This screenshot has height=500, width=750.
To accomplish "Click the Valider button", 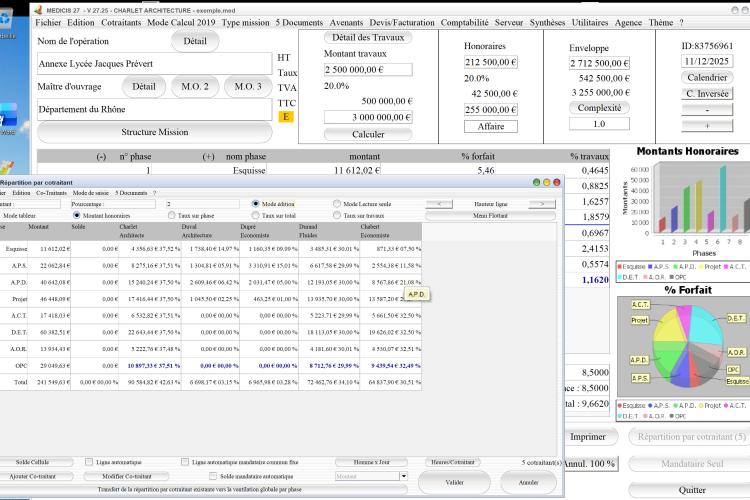I will coord(454,482).
